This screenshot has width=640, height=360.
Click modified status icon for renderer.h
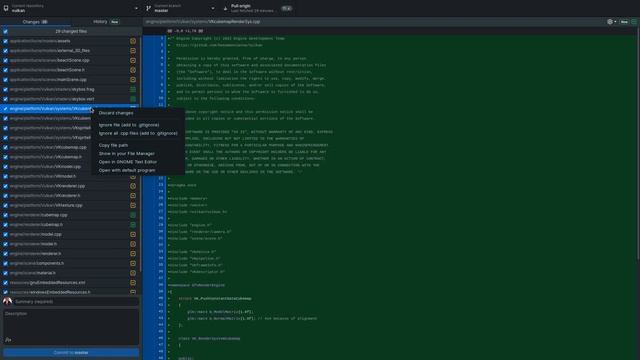pos(133,254)
